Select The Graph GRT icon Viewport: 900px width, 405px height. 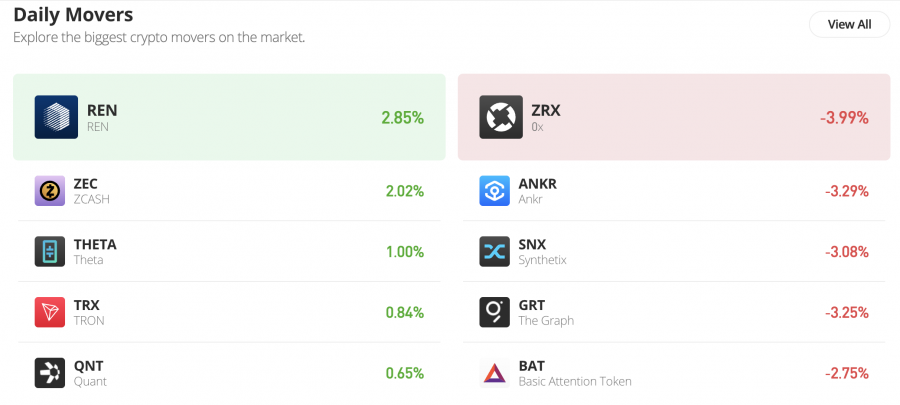click(494, 313)
